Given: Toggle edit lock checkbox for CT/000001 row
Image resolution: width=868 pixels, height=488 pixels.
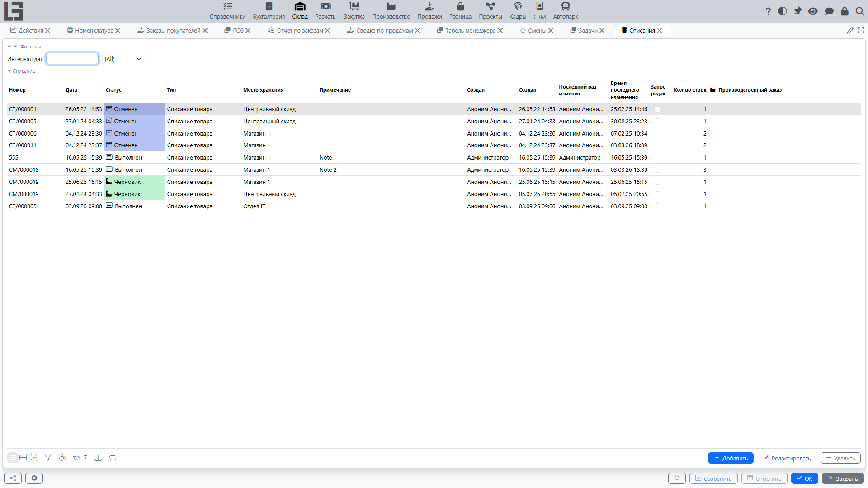Looking at the screenshot, I should point(657,109).
